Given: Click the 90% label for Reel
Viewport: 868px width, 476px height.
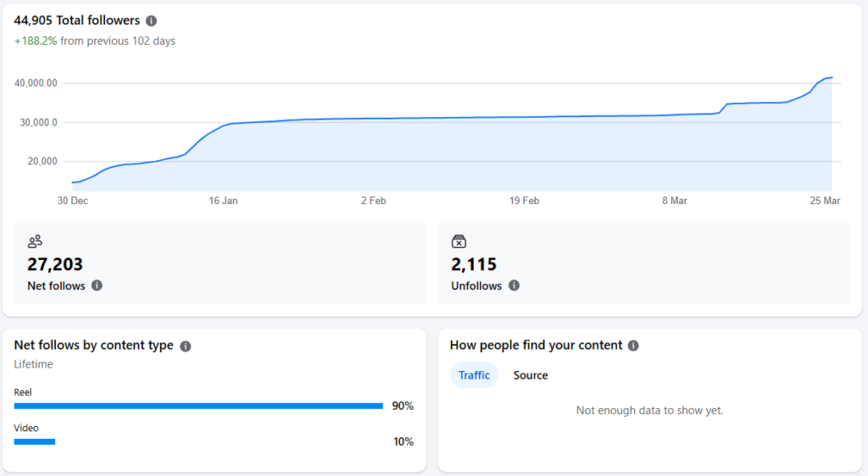Looking at the screenshot, I should tap(403, 407).
